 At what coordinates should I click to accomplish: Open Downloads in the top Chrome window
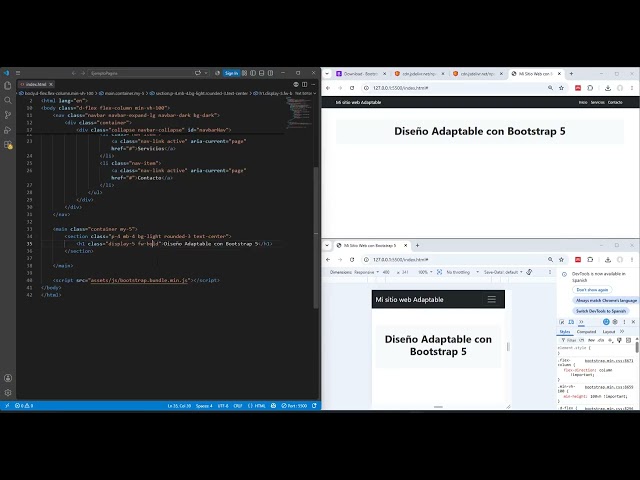(x=608, y=88)
